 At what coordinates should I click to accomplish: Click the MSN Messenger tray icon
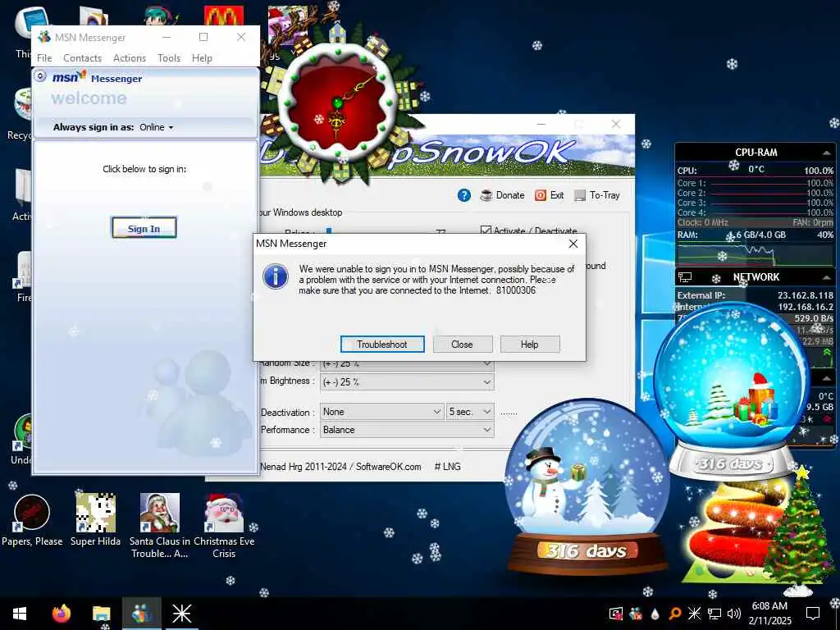[x=636, y=614]
